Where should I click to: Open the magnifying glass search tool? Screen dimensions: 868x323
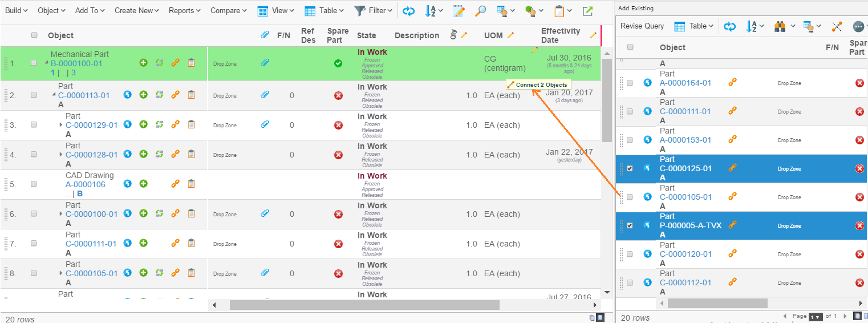(481, 11)
